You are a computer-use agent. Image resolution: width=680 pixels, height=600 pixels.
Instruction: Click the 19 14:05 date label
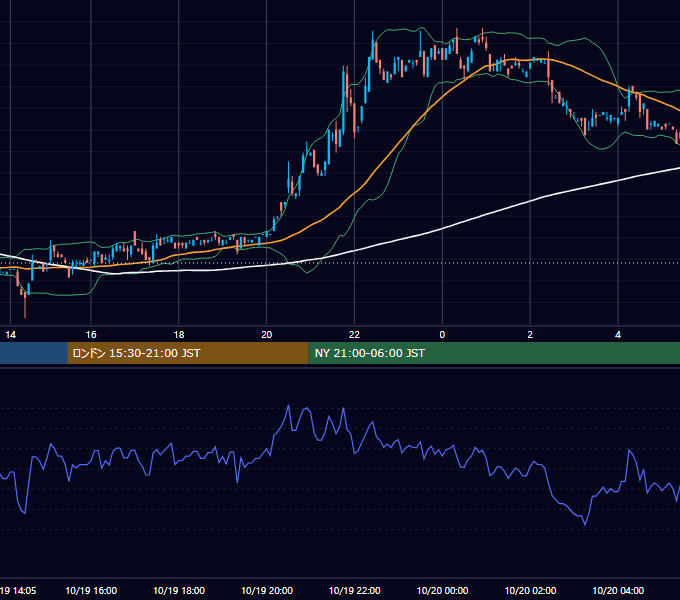coord(18,590)
